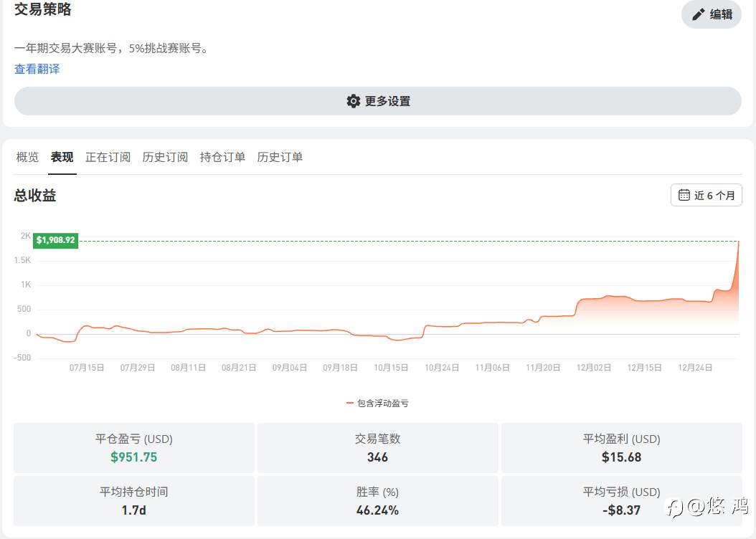Click the 平仓盈亏 $951.75 stat card
The image size is (756, 539).
[133, 448]
